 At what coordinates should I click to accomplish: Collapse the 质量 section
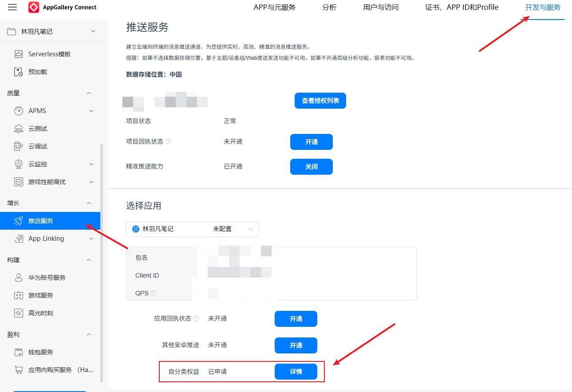[89, 93]
